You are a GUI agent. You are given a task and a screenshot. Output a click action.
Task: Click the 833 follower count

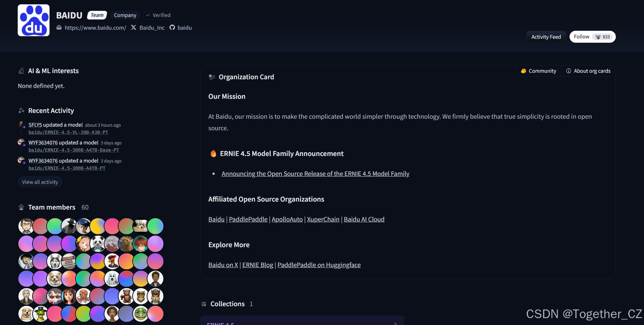pos(603,37)
